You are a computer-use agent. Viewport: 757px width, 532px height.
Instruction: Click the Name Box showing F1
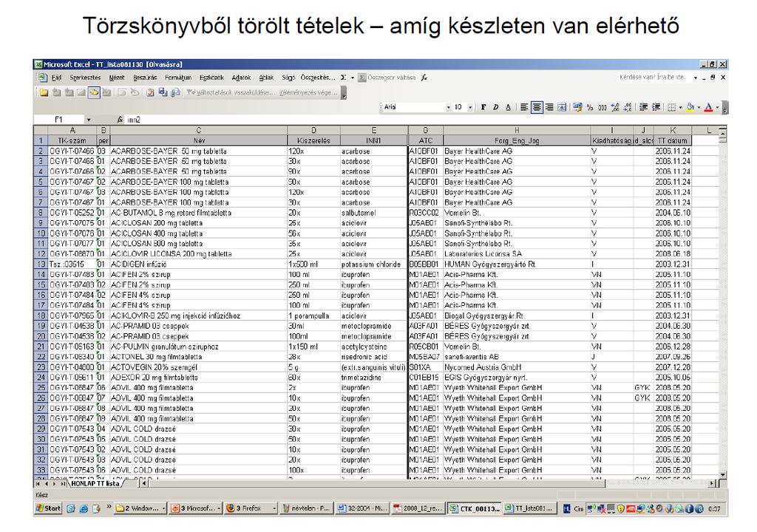tap(59, 120)
